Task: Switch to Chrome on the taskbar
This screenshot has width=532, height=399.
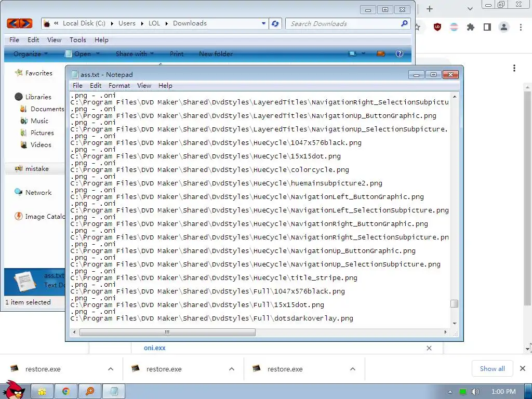Action: [x=66, y=392]
